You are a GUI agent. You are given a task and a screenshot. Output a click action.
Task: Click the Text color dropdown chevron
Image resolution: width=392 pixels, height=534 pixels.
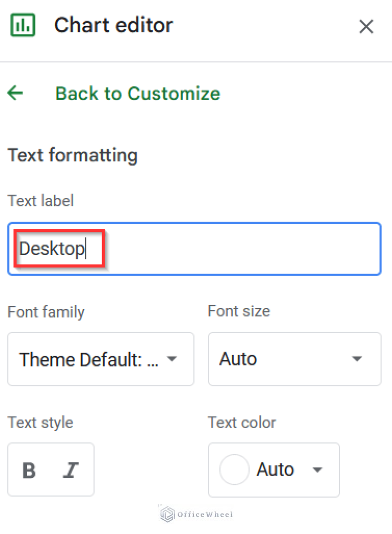317,470
